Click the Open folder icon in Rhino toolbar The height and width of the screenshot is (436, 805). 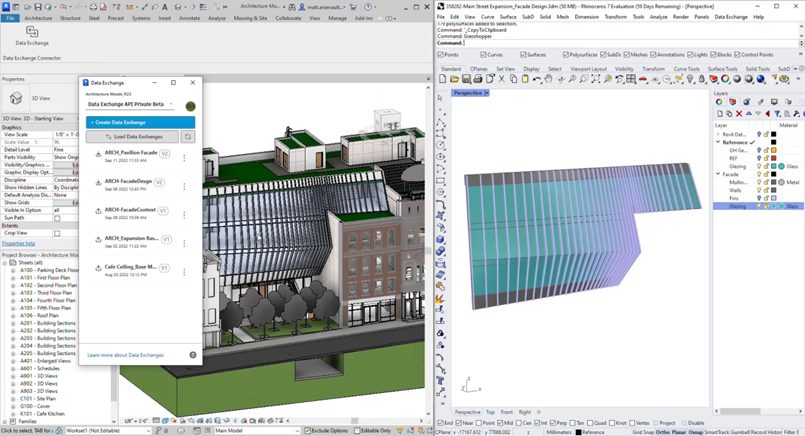click(454, 79)
